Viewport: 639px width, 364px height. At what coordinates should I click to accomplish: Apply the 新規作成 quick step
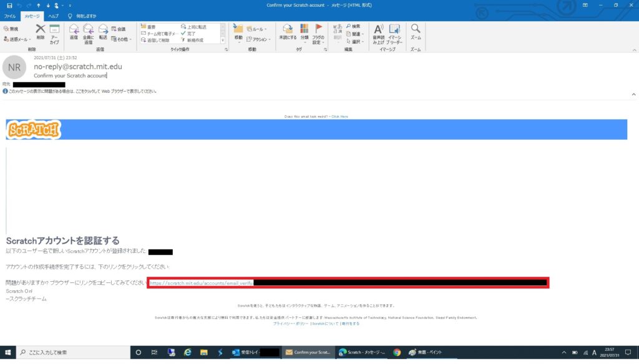point(192,41)
